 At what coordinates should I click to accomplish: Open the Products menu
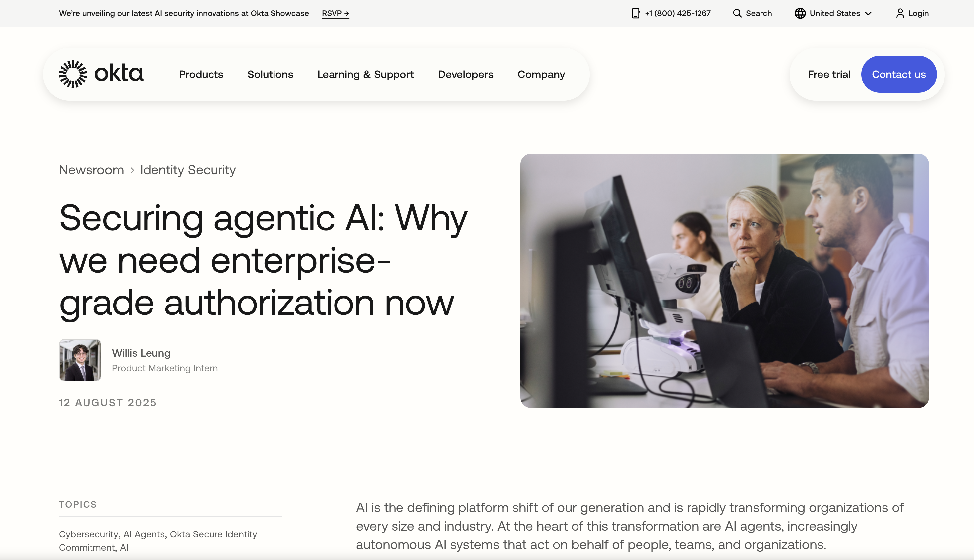(201, 74)
